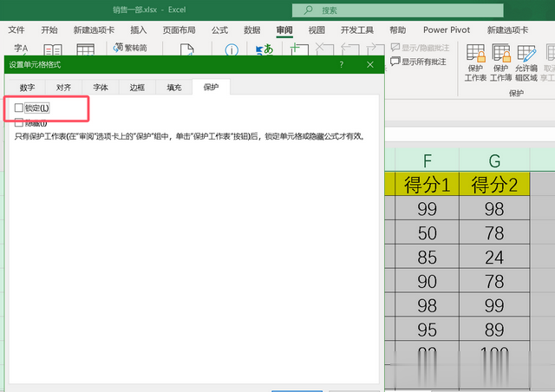
Task: Click cell 98 in first row of 得分2
Action: (x=494, y=208)
